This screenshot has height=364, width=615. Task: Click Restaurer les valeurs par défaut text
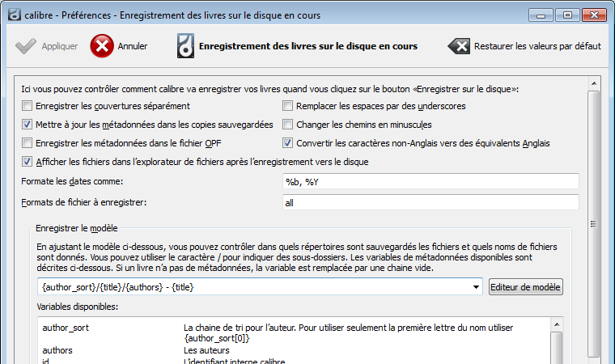[537, 46]
